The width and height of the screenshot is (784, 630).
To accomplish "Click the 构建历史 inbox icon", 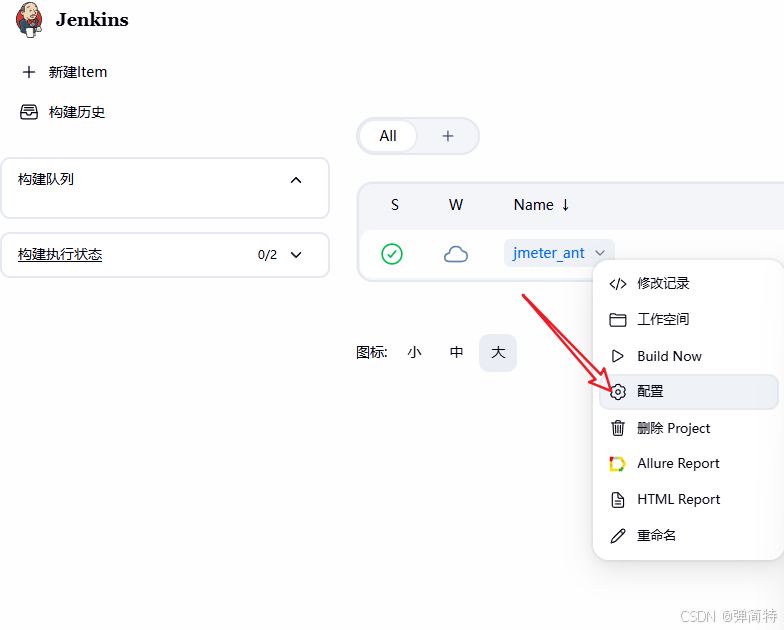I will tap(28, 112).
